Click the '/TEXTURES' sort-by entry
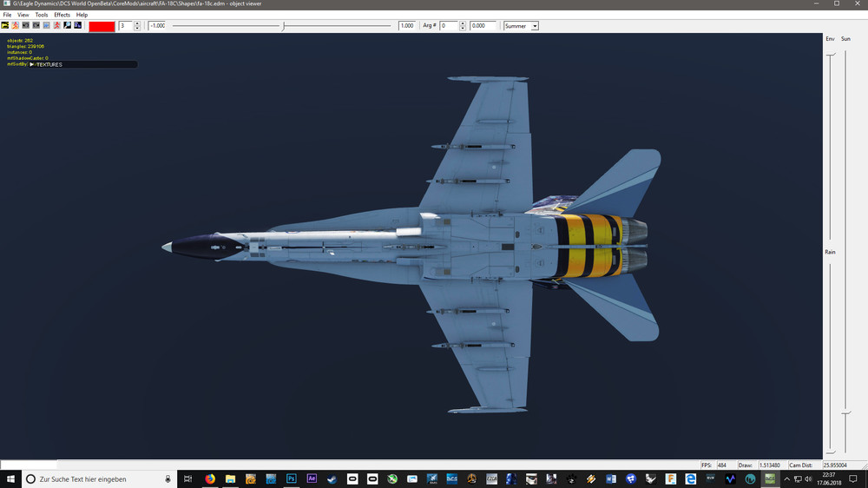 [x=49, y=64]
